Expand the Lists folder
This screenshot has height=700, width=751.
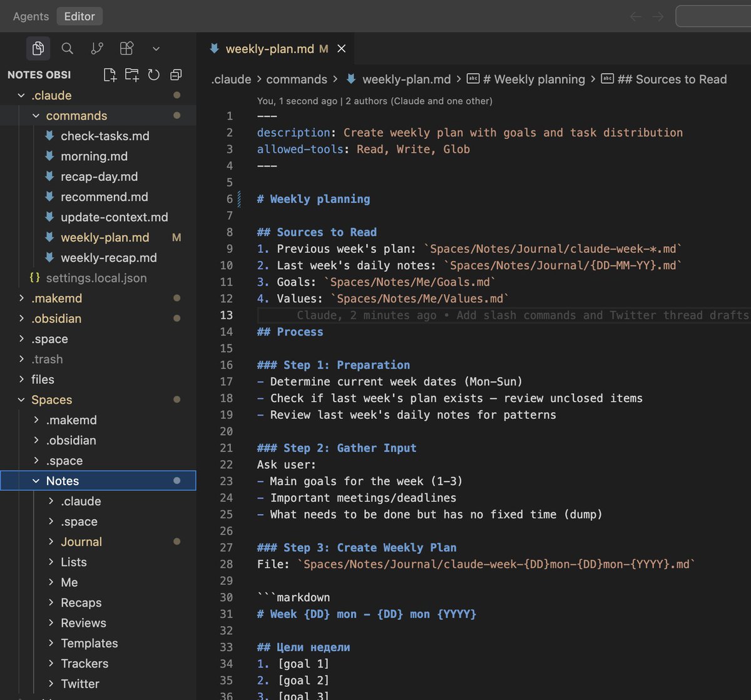click(x=98, y=562)
